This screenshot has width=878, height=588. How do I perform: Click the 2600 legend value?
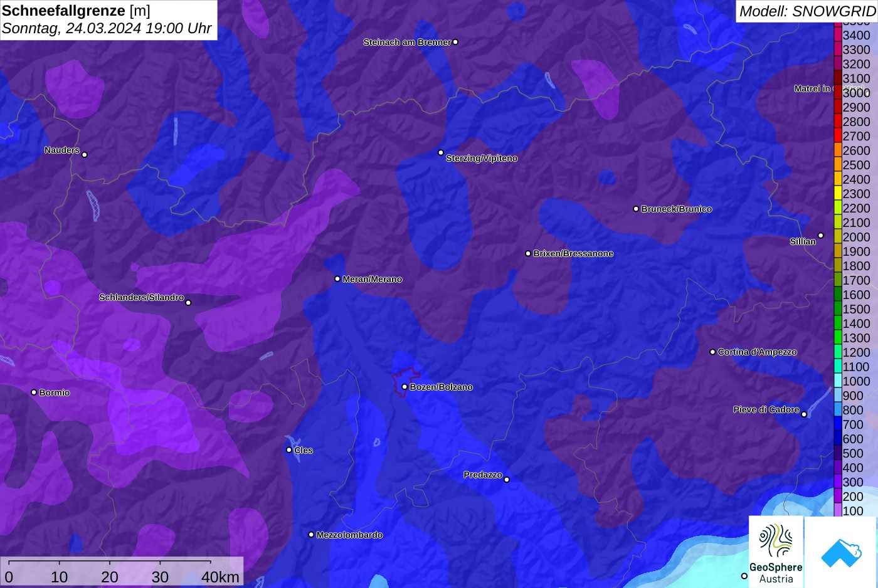click(857, 150)
